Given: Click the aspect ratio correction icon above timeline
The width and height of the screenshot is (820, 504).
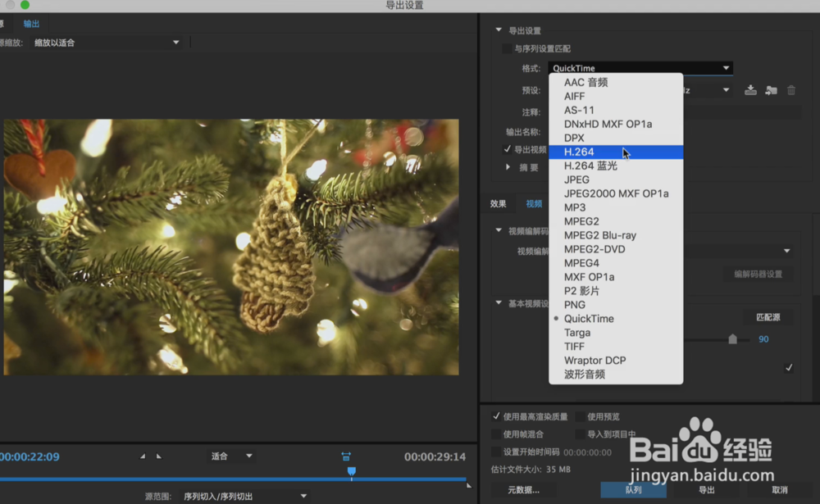Looking at the screenshot, I should [346, 456].
